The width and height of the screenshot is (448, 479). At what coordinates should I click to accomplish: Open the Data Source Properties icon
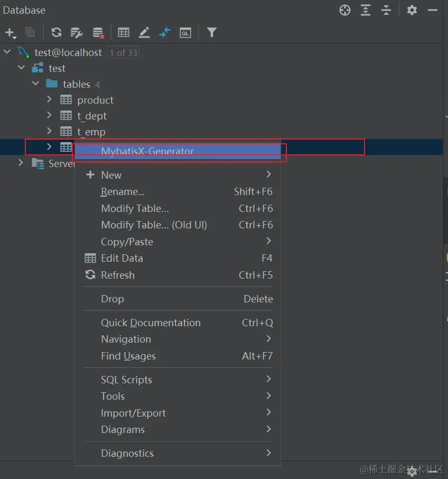click(x=76, y=33)
